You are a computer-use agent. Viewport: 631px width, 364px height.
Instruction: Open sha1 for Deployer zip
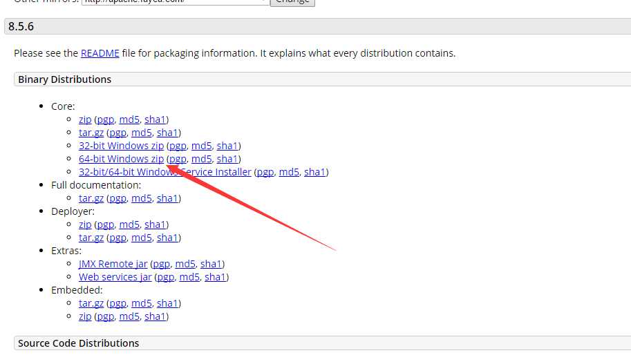155,224
